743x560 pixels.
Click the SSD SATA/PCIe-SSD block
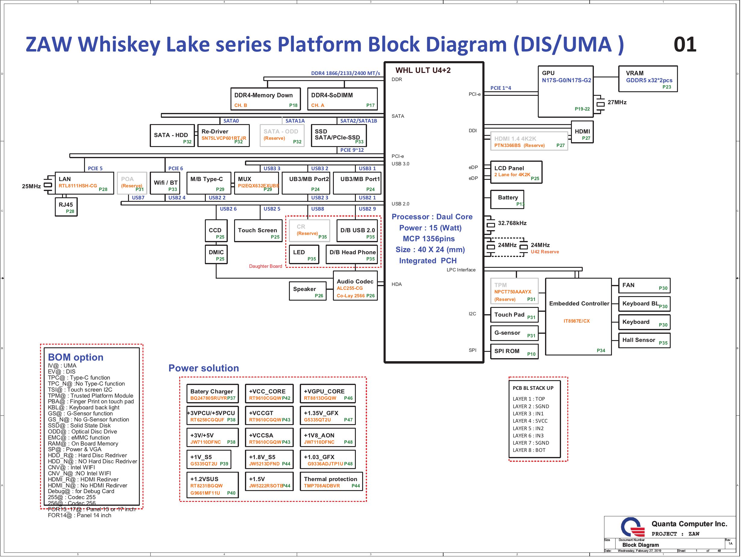339,136
